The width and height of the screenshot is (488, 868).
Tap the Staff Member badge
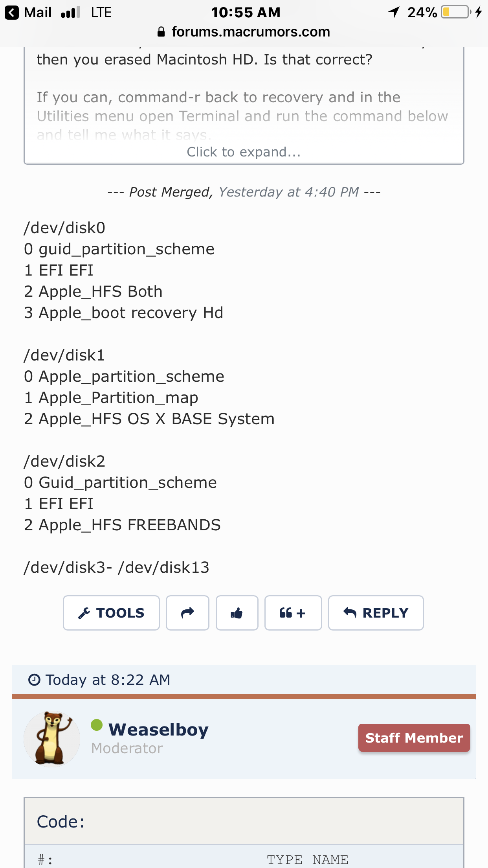(414, 738)
